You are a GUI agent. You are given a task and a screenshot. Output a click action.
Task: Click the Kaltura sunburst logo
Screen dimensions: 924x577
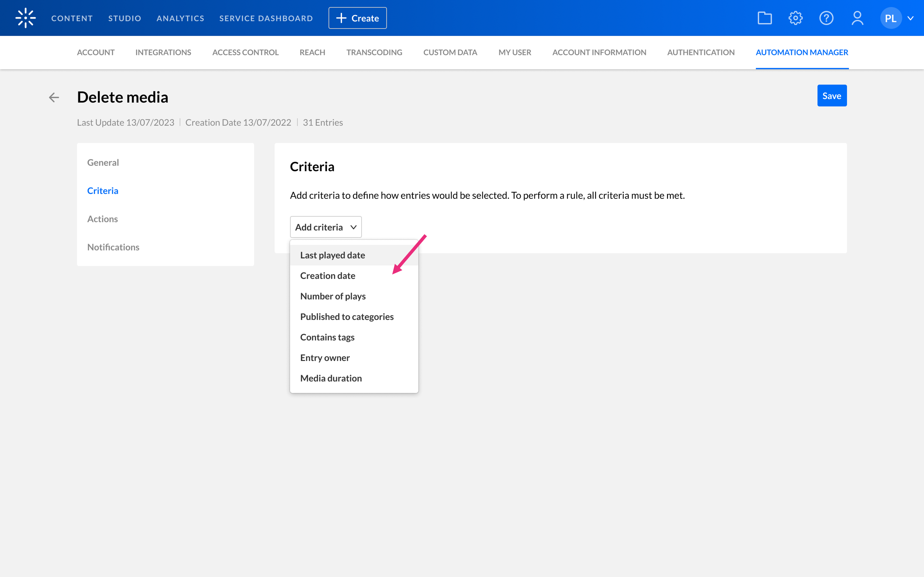pyautogui.click(x=26, y=18)
